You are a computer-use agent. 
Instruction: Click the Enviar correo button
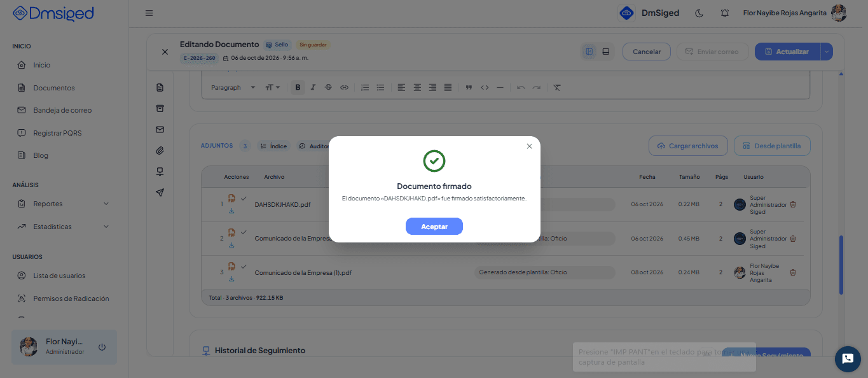pyautogui.click(x=712, y=52)
